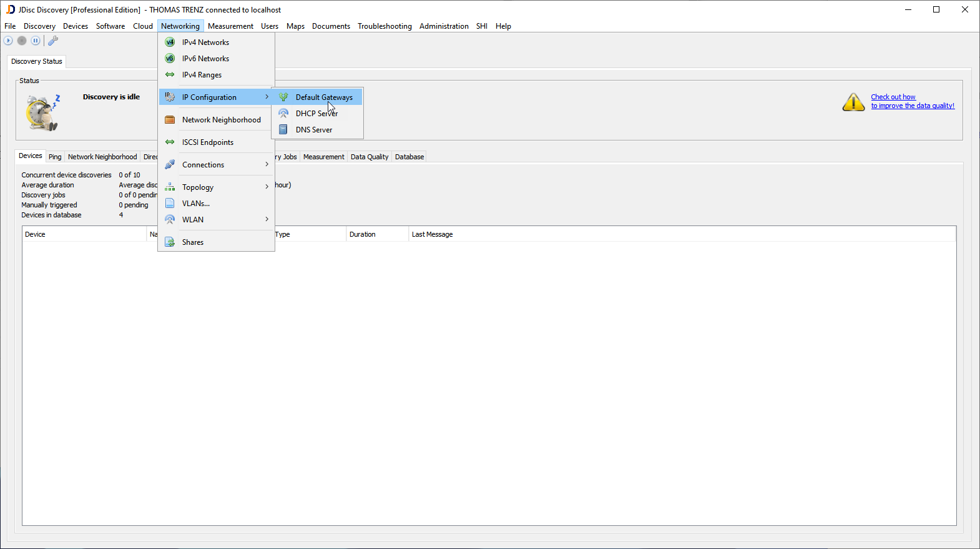The width and height of the screenshot is (980, 549).
Task: Select DNS Server submenu entry
Action: 317,130
